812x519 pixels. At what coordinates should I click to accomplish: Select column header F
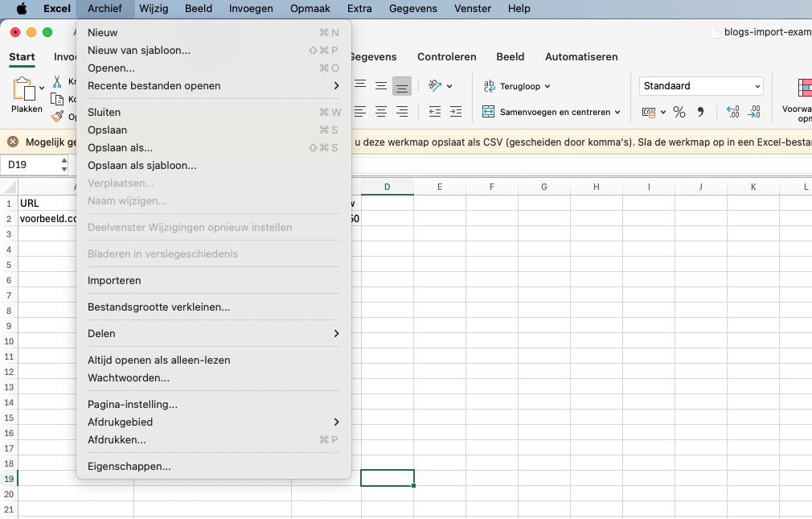492,187
